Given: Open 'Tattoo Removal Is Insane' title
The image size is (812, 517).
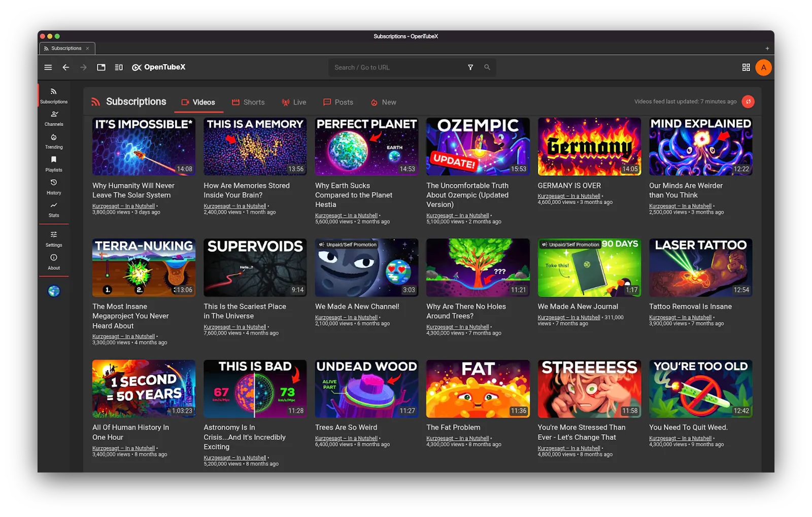Looking at the screenshot, I should [x=690, y=307].
